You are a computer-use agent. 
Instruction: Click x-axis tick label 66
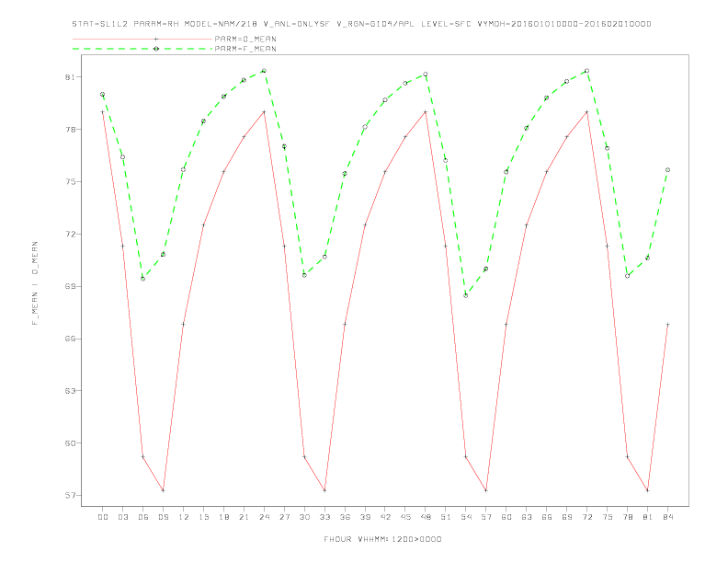tap(547, 517)
